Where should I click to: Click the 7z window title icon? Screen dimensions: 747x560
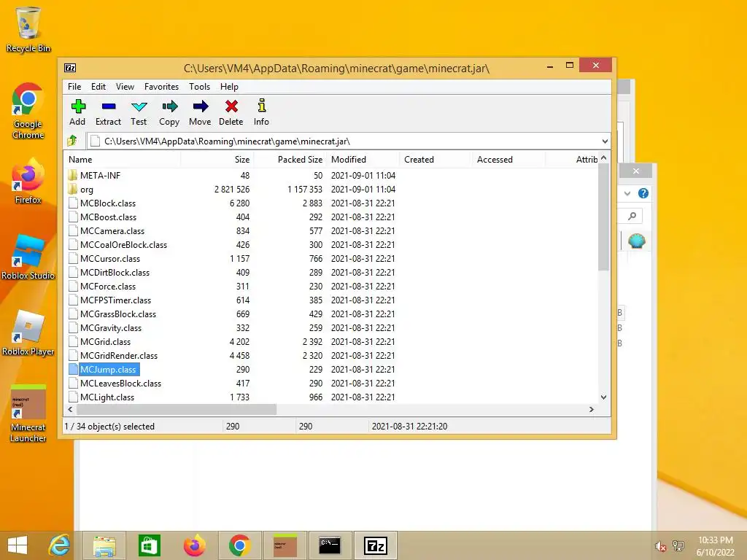tap(70, 68)
